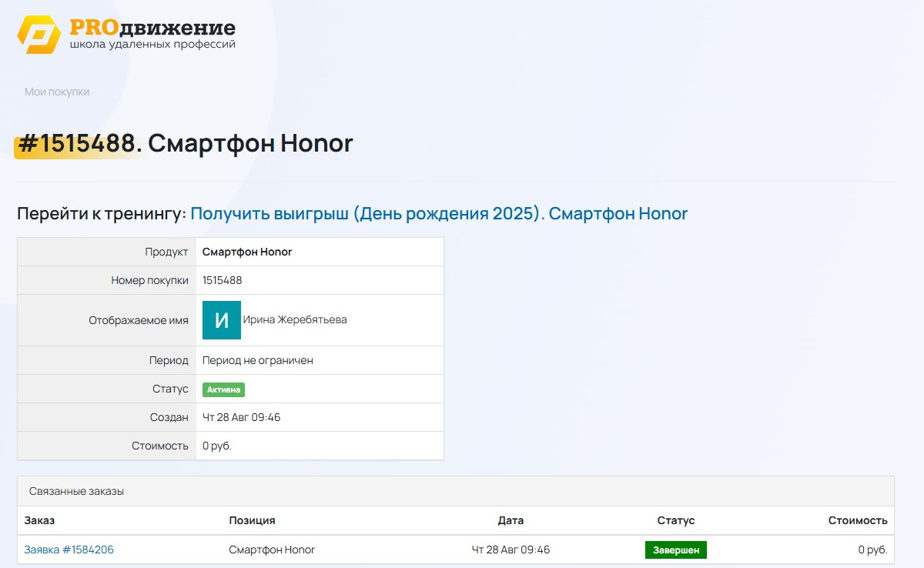Click bold product name Смартфон Honor in details
This screenshot has width=924, height=568.
tap(247, 252)
